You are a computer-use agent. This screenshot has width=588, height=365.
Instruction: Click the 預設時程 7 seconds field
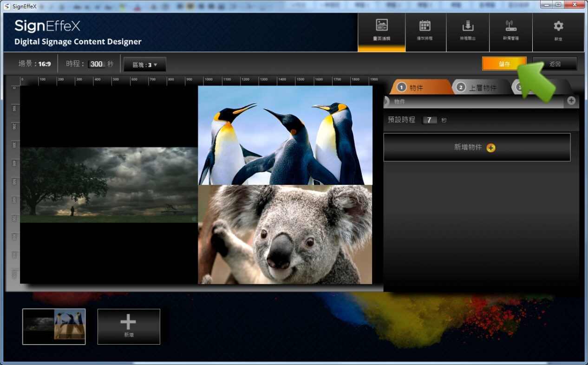(429, 120)
